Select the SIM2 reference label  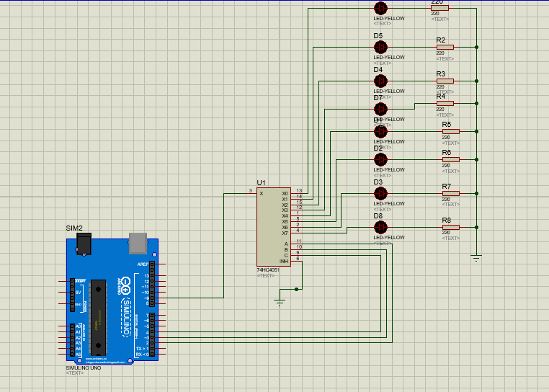pyautogui.click(x=74, y=228)
